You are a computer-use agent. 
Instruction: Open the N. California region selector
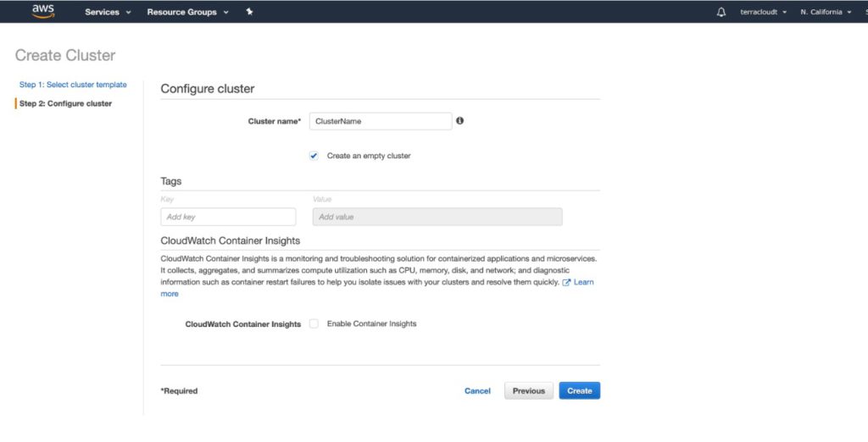coord(826,12)
